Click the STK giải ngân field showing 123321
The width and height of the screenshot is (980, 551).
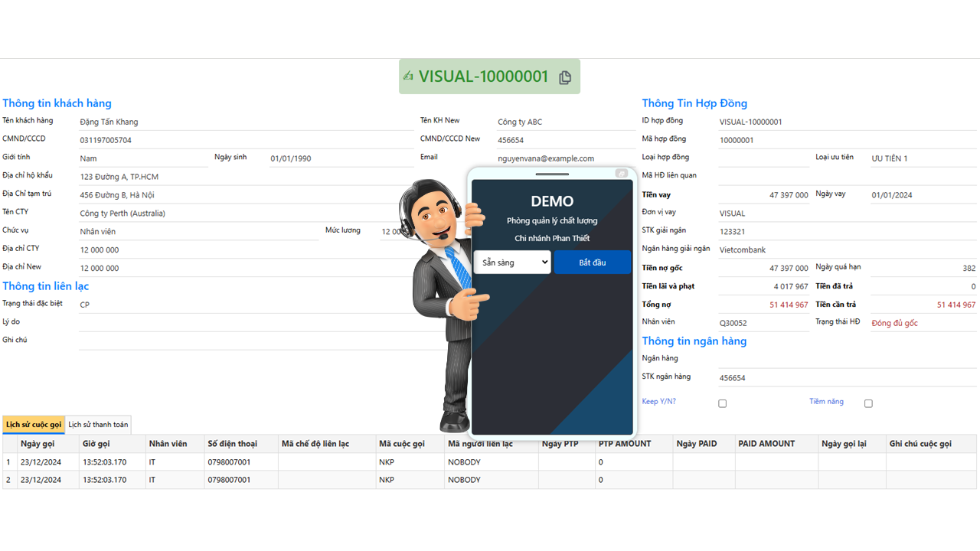click(x=847, y=231)
